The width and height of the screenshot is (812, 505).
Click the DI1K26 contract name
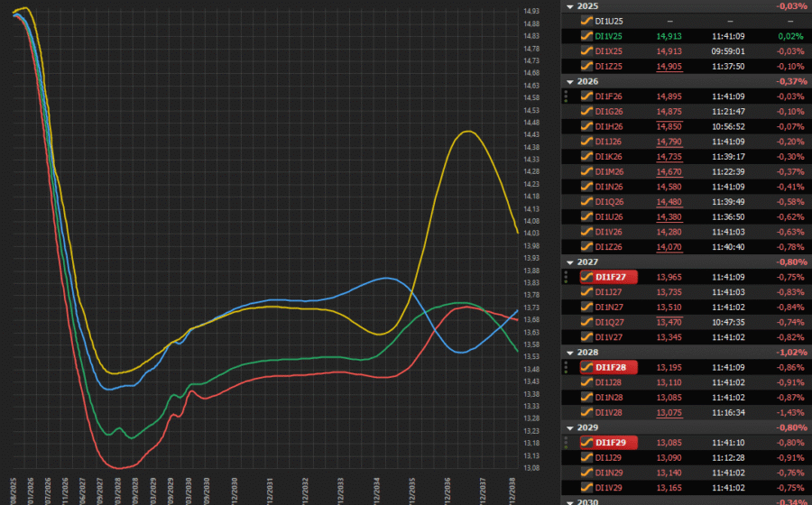(608, 156)
